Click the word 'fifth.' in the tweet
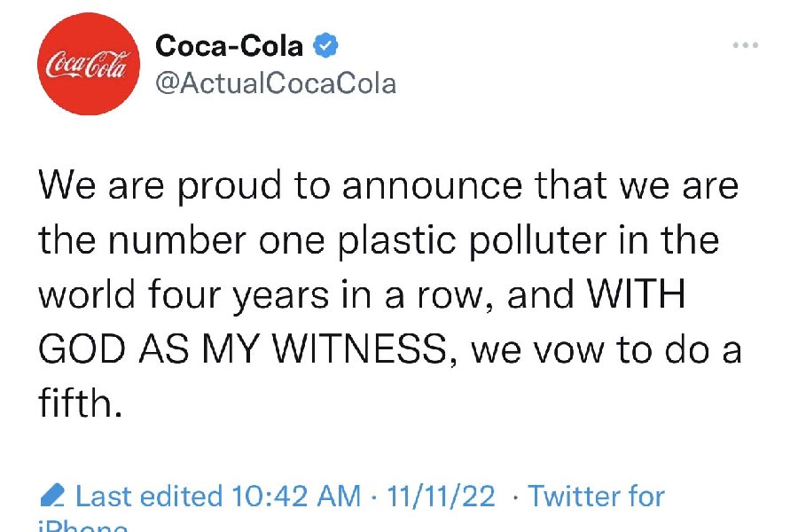The height and width of the screenshot is (532, 798). tap(79, 405)
